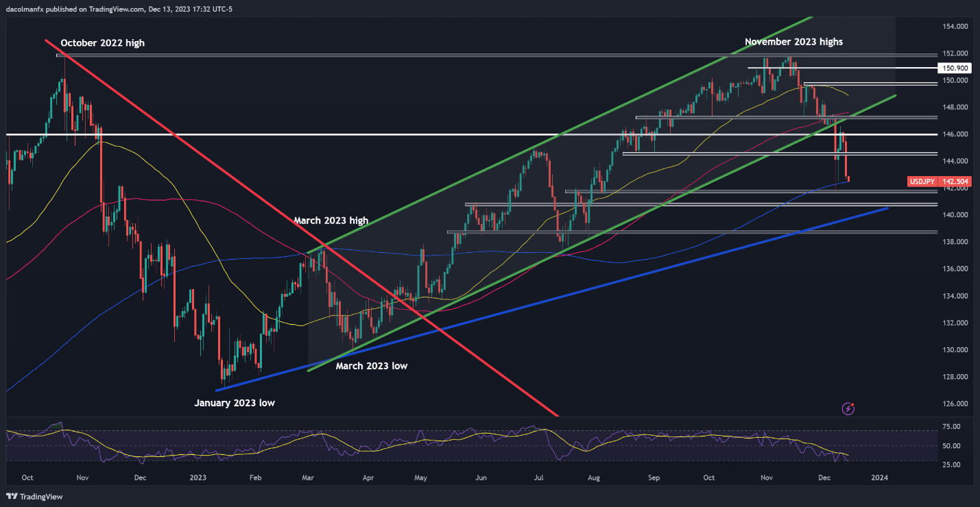
Task: Click the 126.000 price axis value
Action: (955, 404)
